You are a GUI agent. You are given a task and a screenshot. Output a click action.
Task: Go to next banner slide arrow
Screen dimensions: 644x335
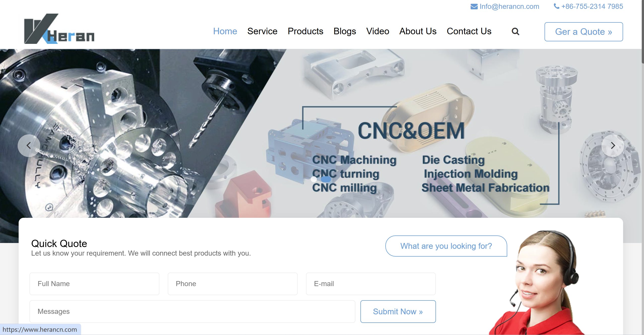coord(613,145)
